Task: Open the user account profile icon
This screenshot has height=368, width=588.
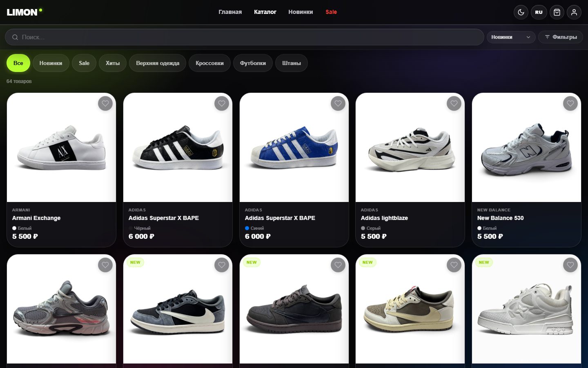Action: (x=574, y=12)
